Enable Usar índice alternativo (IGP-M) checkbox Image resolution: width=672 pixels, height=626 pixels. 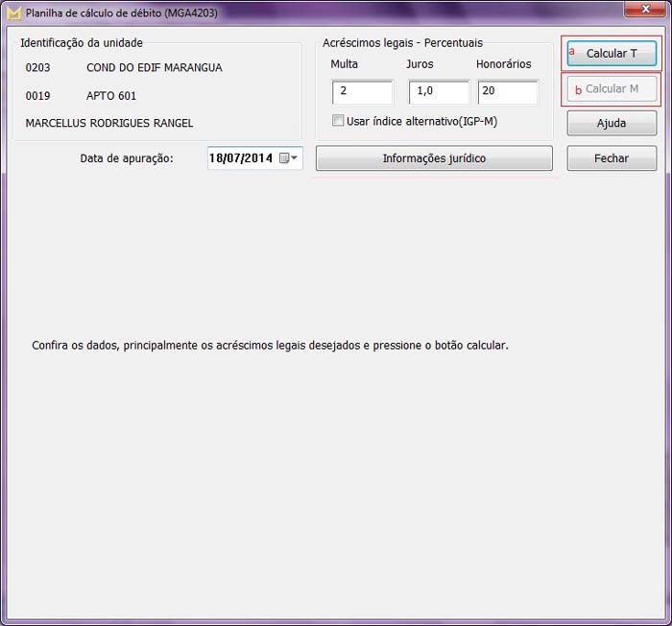[x=338, y=121]
